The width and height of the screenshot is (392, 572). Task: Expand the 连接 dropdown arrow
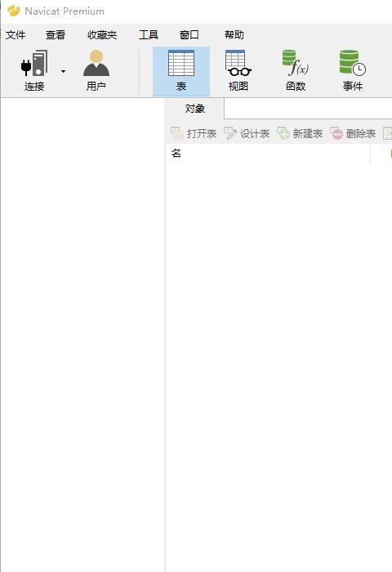(64, 72)
